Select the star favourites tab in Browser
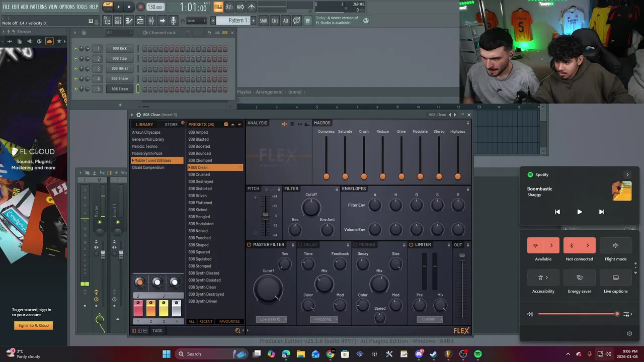Screen dimensions: 644x362 [59, 41]
